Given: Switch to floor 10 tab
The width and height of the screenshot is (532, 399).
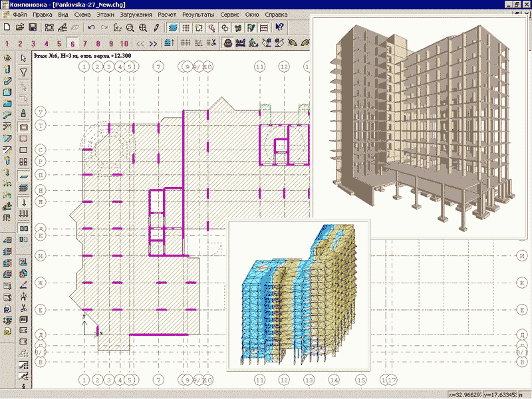Looking at the screenshot, I should [x=124, y=44].
